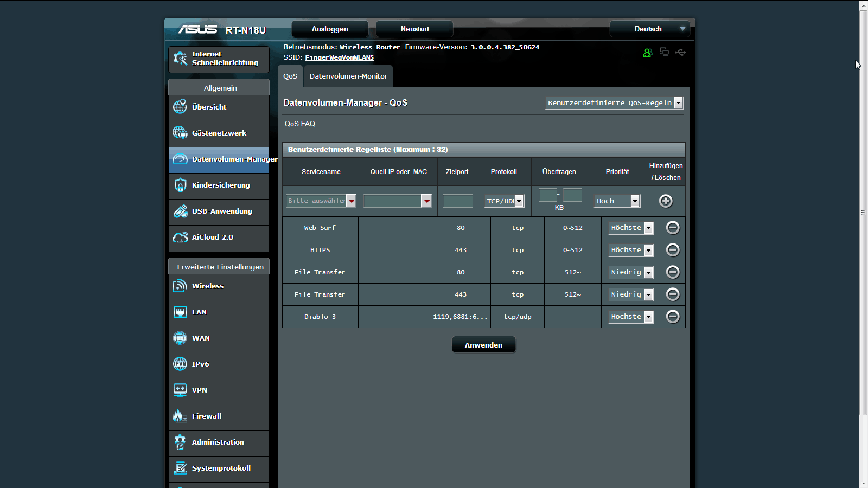Click the Zielport input field
The width and height of the screenshot is (868, 488).
(458, 201)
